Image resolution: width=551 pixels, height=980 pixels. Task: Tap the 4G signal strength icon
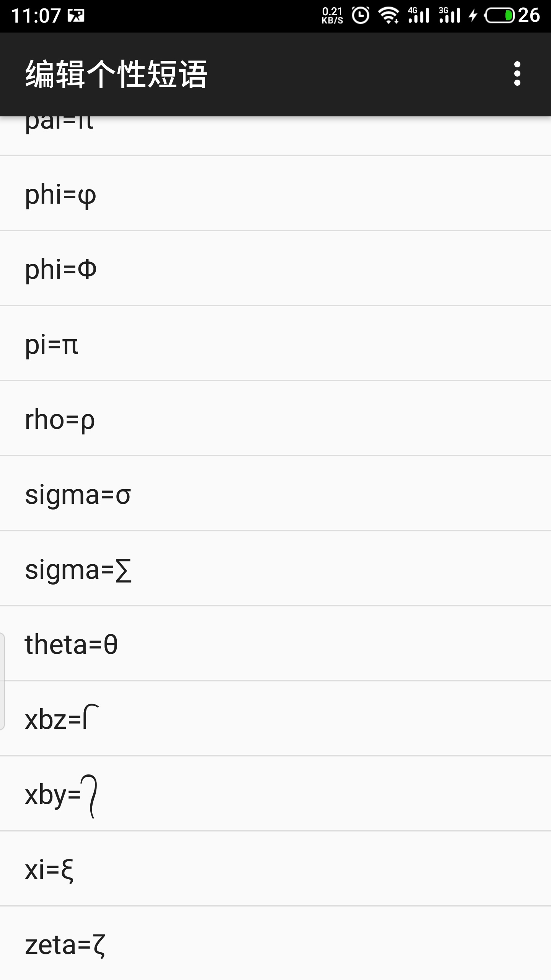(418, 16)
